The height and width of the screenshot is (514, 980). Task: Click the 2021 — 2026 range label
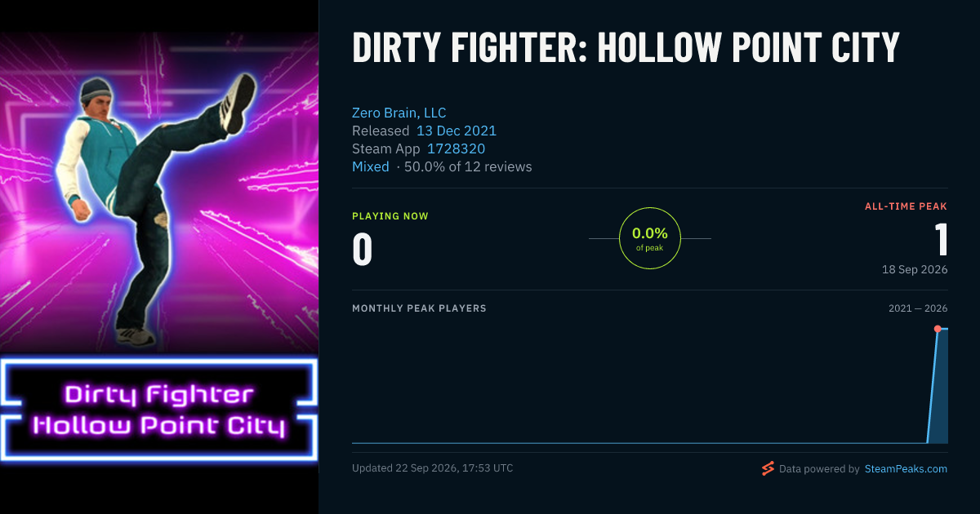[x=918, y=308]
